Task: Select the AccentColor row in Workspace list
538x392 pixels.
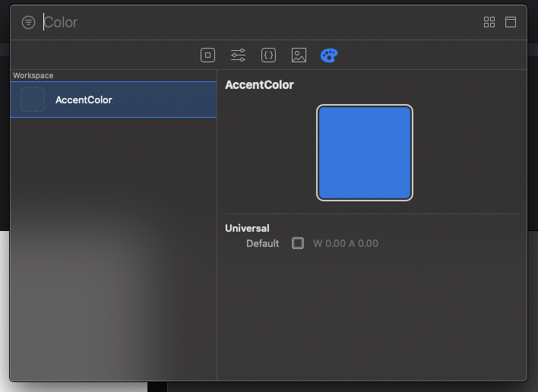Action: [113, 100]
